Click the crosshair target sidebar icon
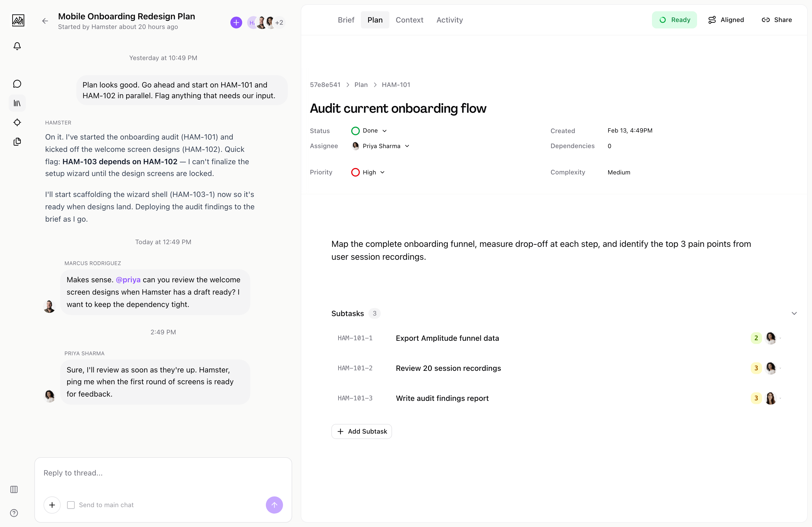 17,122
